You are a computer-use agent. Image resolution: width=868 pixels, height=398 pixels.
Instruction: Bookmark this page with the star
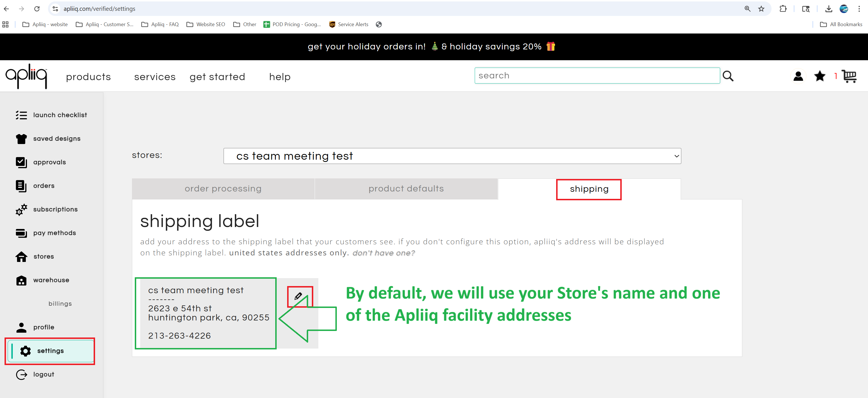(x=761, y=9)
